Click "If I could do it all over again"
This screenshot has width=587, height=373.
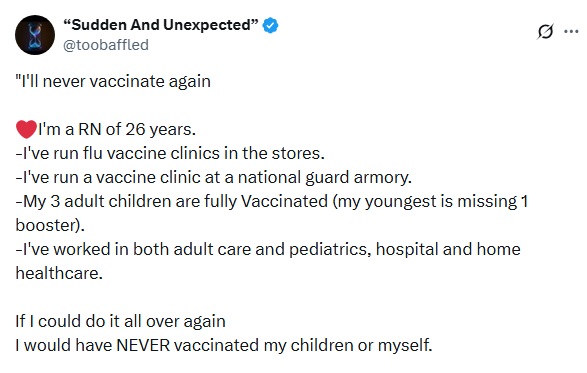coord(121,321)
